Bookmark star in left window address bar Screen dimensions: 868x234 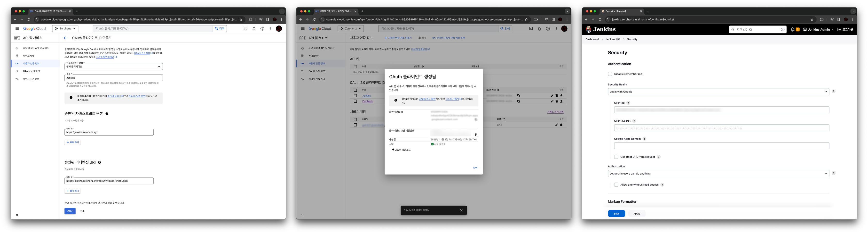[241, 20]
